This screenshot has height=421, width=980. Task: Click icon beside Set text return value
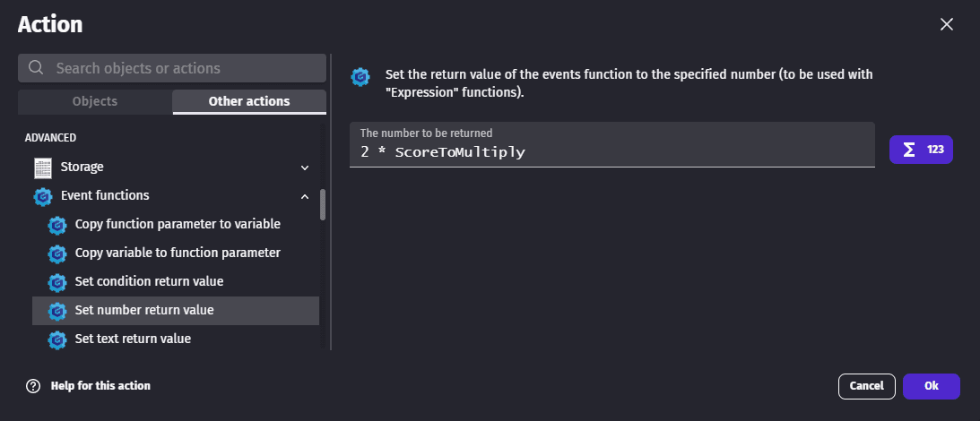57,339
